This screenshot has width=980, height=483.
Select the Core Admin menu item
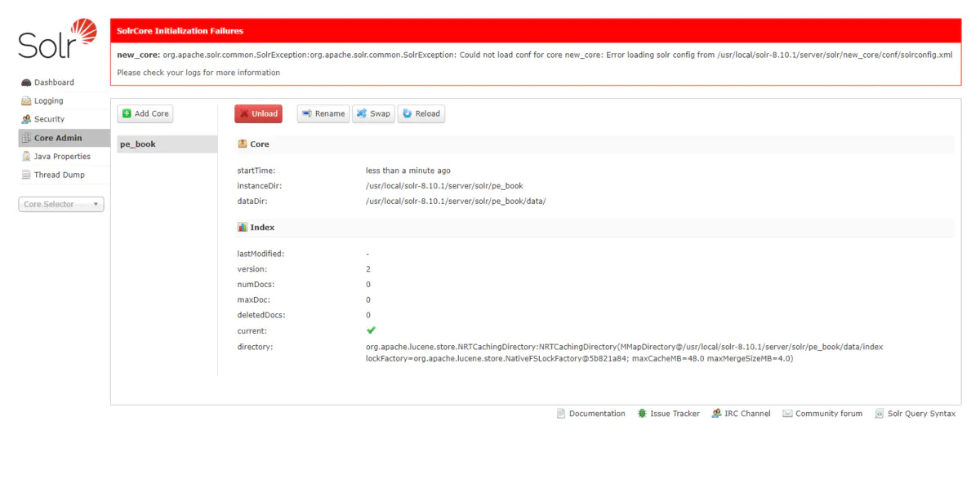64,138
